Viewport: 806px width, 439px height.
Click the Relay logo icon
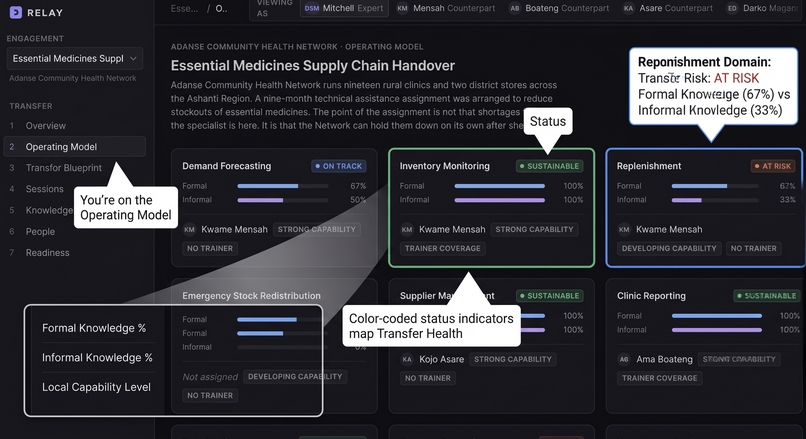[x=16, y=12]
